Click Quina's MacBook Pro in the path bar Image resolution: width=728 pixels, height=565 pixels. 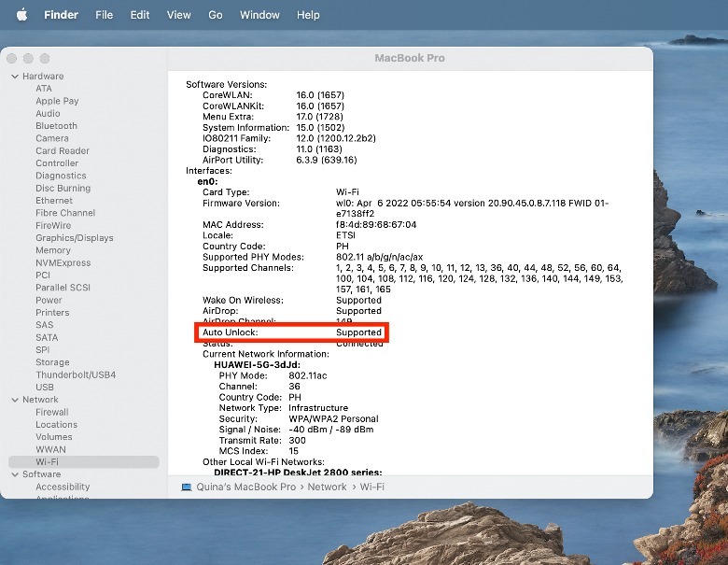(245, 487)
